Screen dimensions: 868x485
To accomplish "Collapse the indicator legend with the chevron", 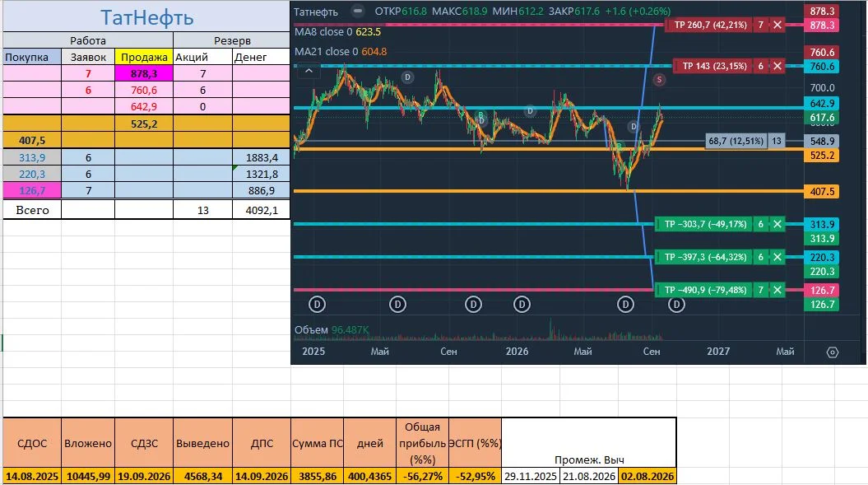I will coord(309,71).
